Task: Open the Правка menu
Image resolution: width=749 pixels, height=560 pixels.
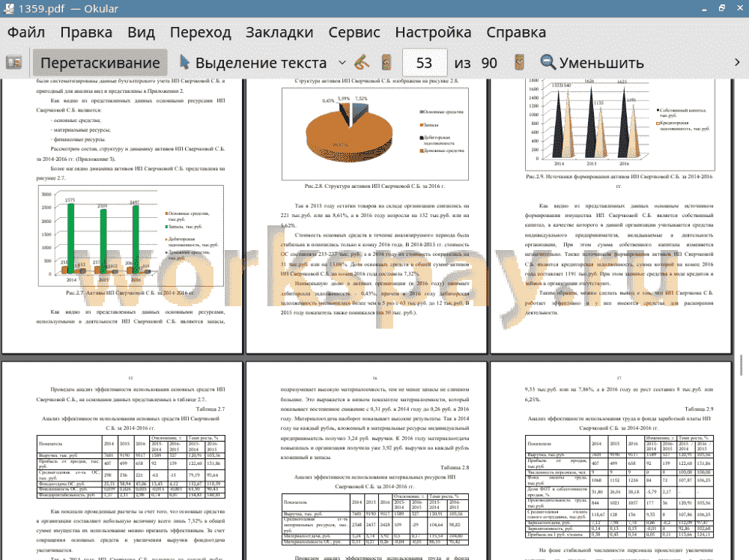Action: [x=86, y=32]
